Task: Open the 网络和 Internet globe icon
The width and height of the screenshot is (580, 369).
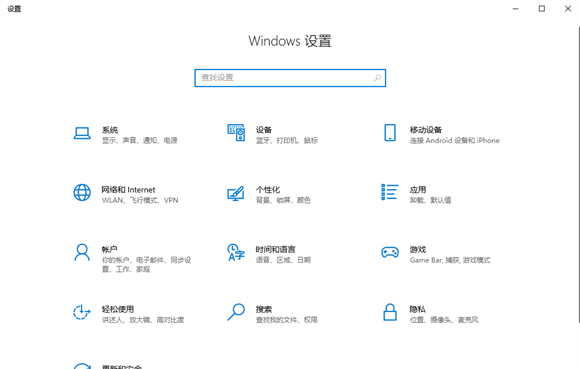Action: [x=82, y=193]
